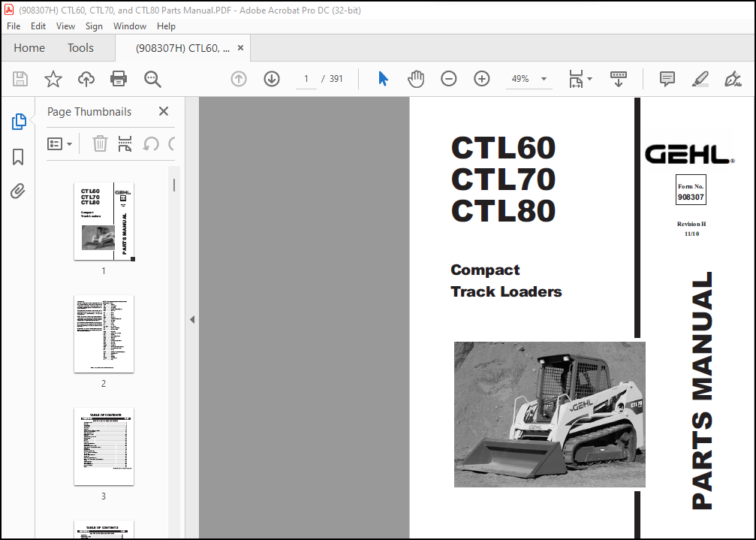The height and width of the screenshot is (540, 756).
Task: Delete pages with the trash icon
Action: (100, 143)
